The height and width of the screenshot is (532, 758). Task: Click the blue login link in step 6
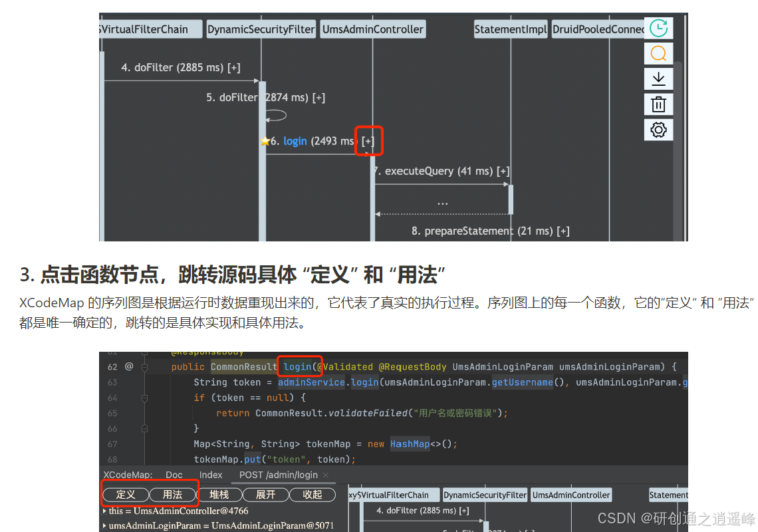(295, 141)
